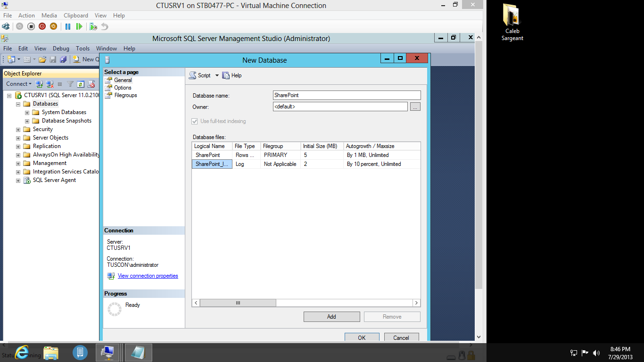
Task: Click the VM Checkpoint snapshot icon
Action: [93, 26]
